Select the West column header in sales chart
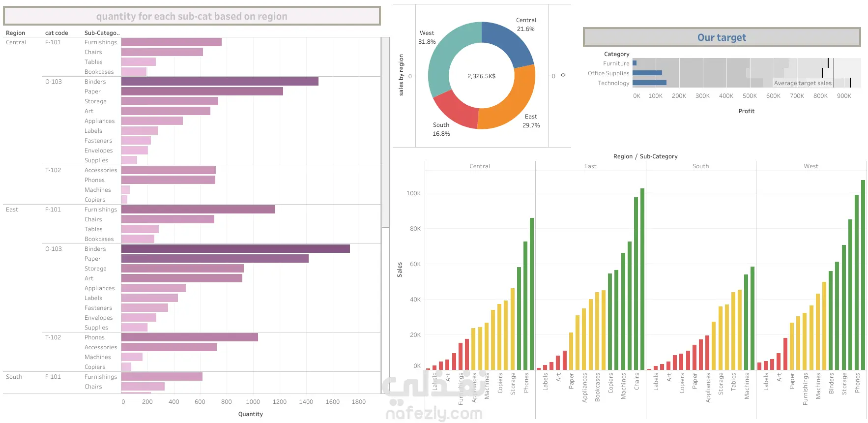Screen dimensions: 868x423 [811, 166]
